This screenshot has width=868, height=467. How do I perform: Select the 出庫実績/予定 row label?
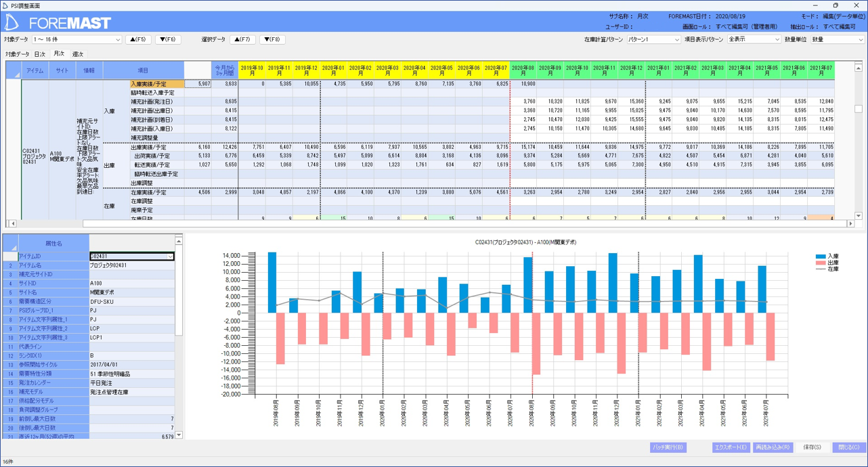pos(156,147)
